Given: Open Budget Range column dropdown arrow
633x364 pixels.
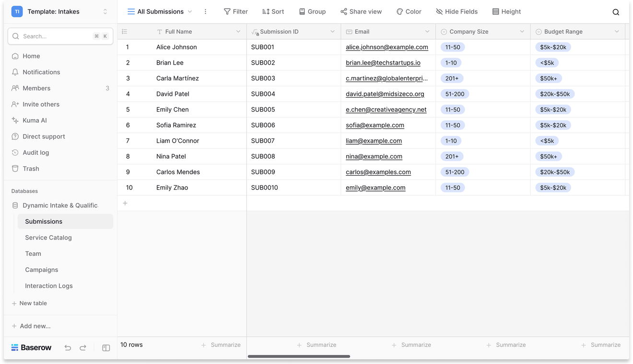Looking at the screenshot, I should (x=617, y=32).
